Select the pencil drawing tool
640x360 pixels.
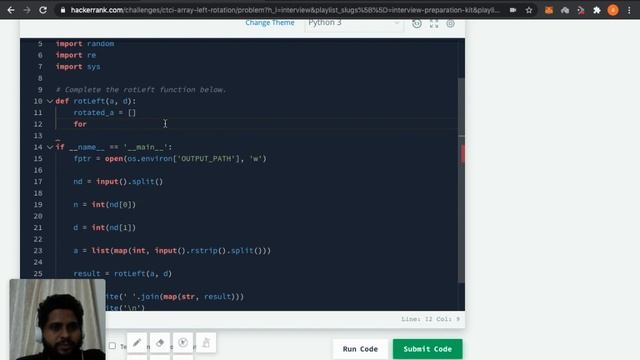coord(137,343)
